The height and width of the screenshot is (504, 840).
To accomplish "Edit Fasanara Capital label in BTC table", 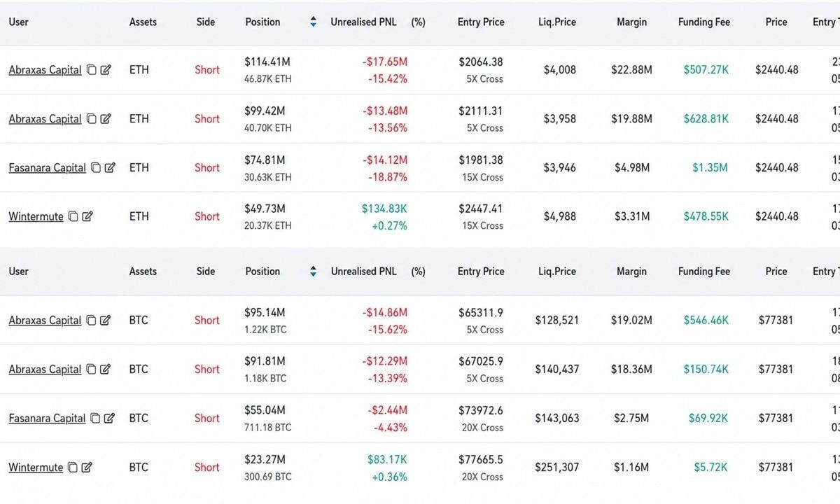I will coord(110,419).
